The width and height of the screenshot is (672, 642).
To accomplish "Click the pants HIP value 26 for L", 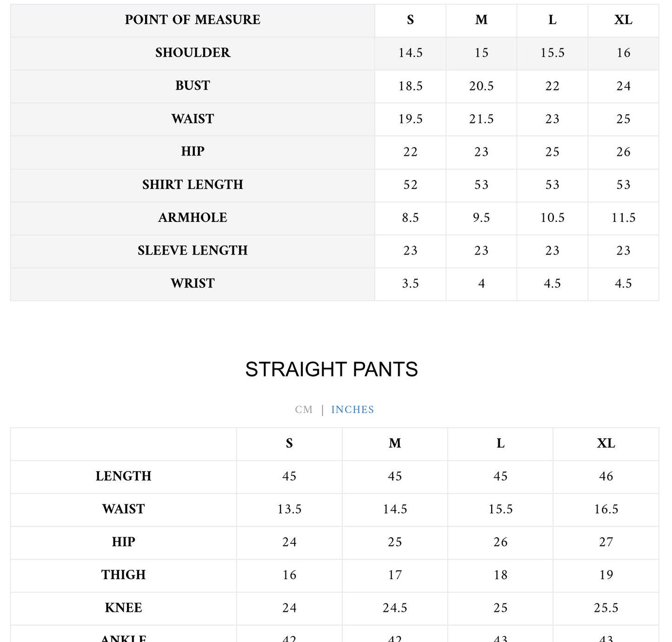I will pos(500,542).
